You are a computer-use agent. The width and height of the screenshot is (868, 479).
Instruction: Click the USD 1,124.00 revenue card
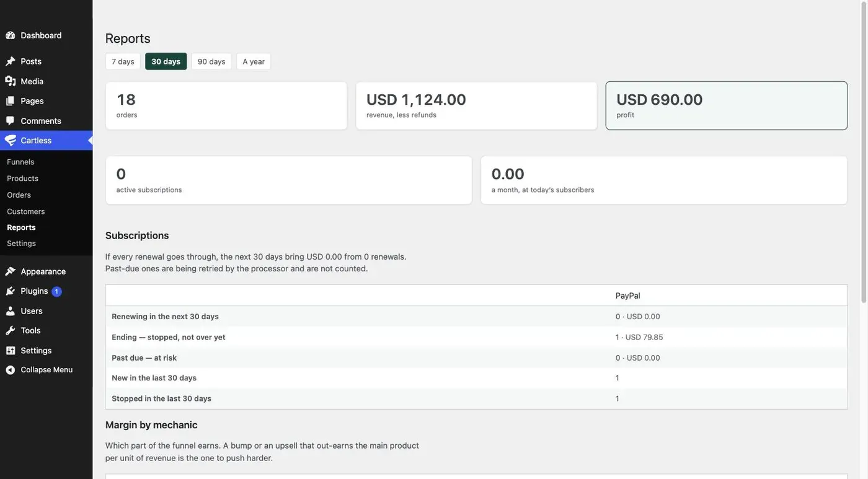click(476, 105)
